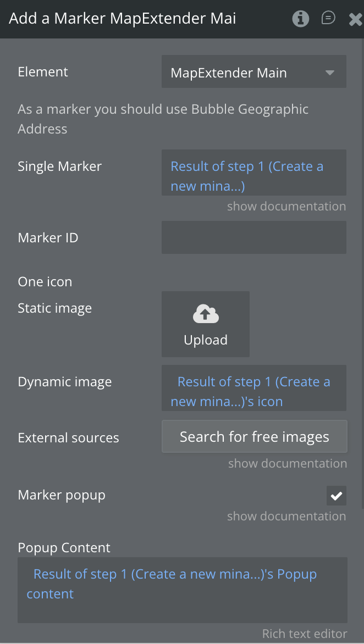
Task: Click the Upload text for Static image
Action: pos(206,340)
